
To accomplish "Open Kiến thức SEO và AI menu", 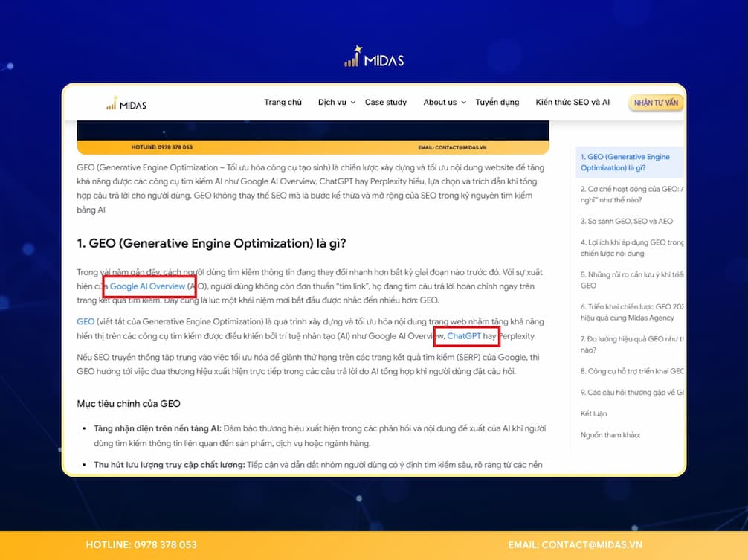I will click(x=573, y=102).
